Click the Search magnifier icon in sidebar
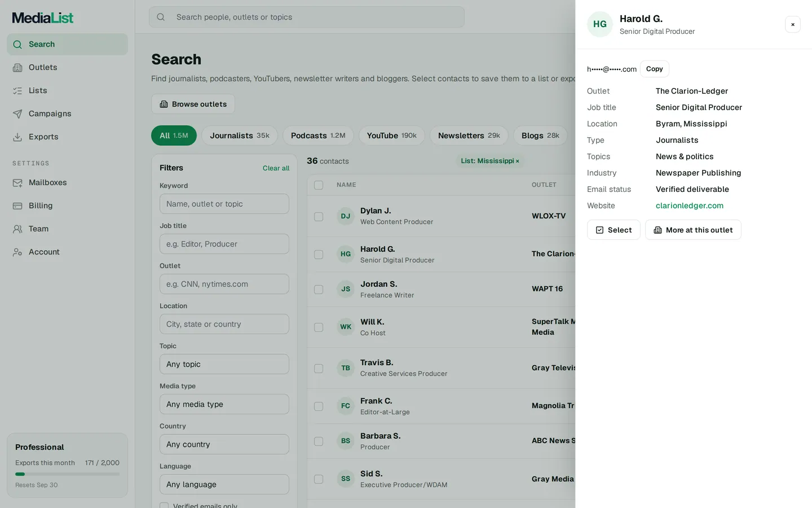Screen dimensions: 812x508 17,45
